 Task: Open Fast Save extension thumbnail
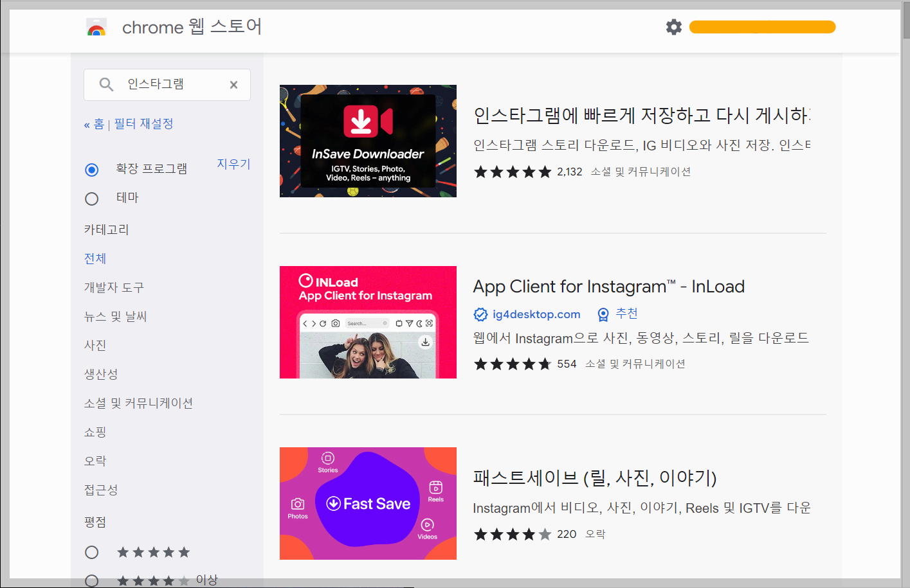point(368,503)
